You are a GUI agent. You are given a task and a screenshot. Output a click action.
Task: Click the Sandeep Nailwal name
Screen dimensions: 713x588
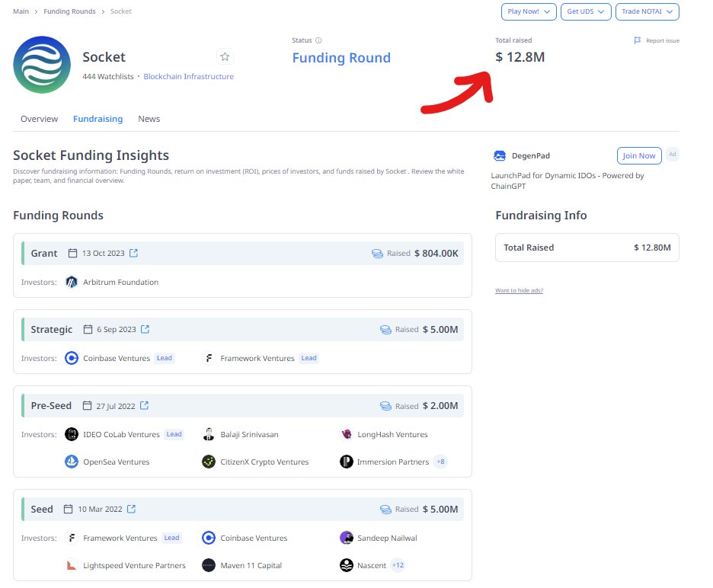coord(387,538)
